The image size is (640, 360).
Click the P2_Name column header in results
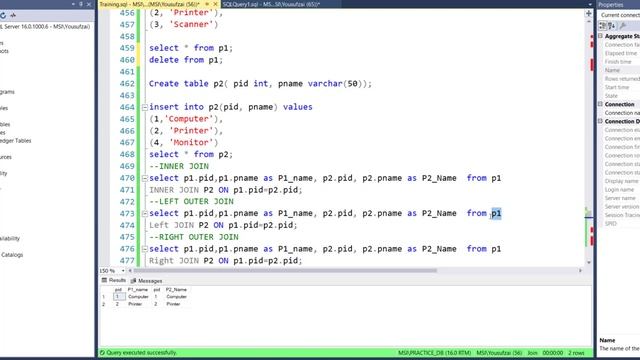(x=176, y=289)
